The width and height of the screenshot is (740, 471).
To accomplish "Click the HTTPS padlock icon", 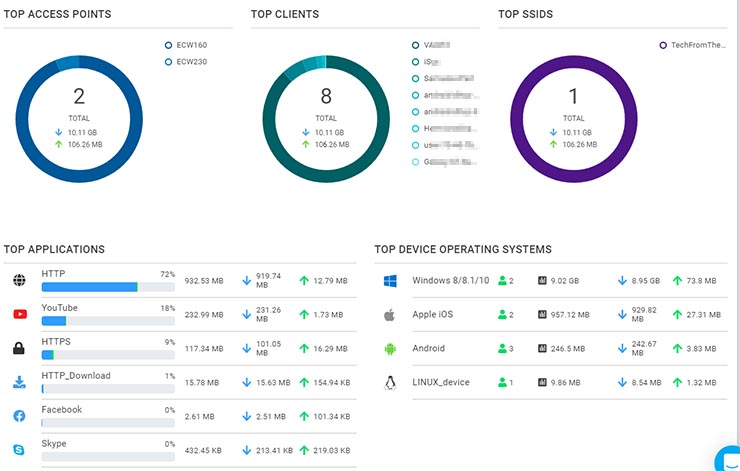I will click(19, 348).
